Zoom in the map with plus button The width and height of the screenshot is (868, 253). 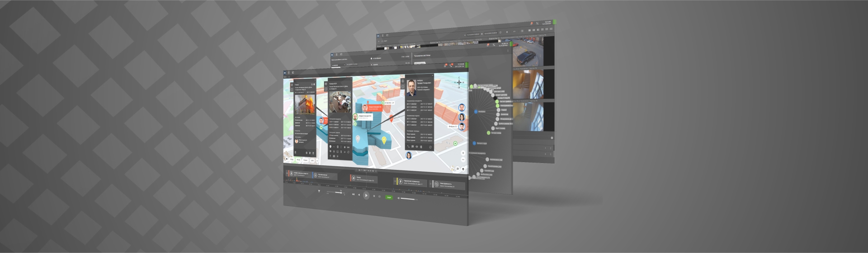pos(463,153)
